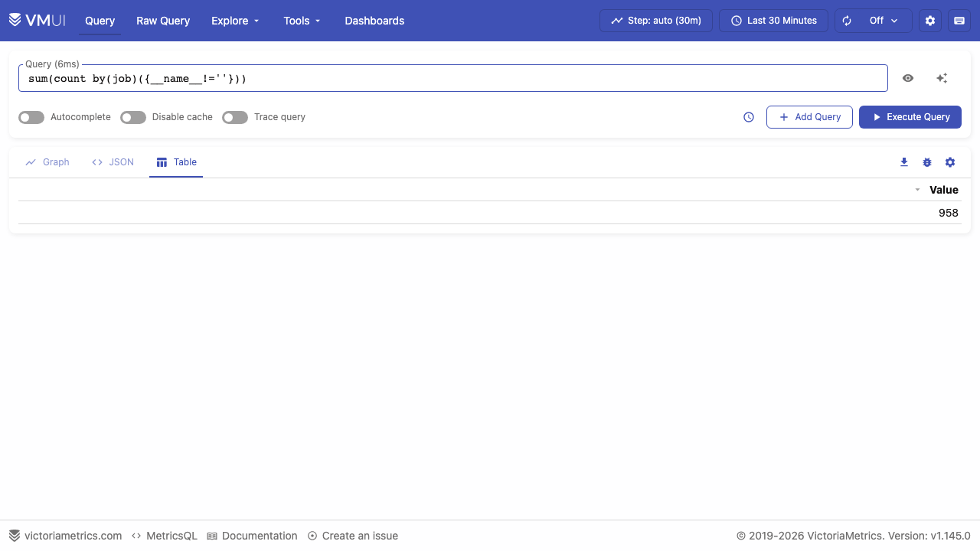Screen dimensions: 980x551
Task: Open the MetricsQL footer link
Action: [x=165, y=536]
